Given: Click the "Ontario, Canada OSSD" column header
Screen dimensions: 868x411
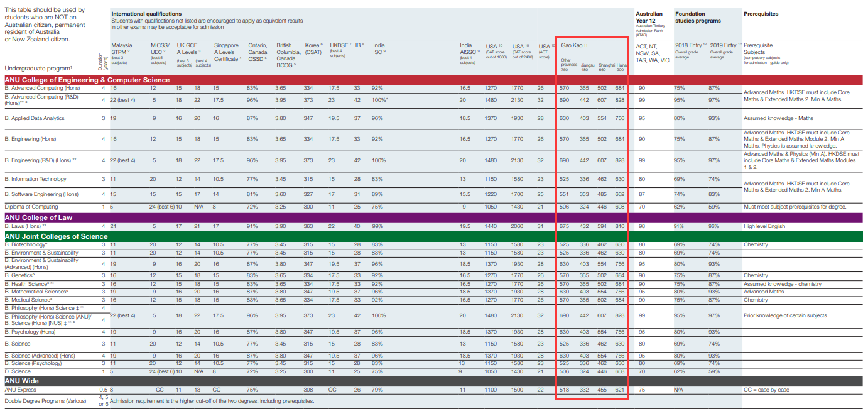Looking at the screenshot, I should coord(258,52).
